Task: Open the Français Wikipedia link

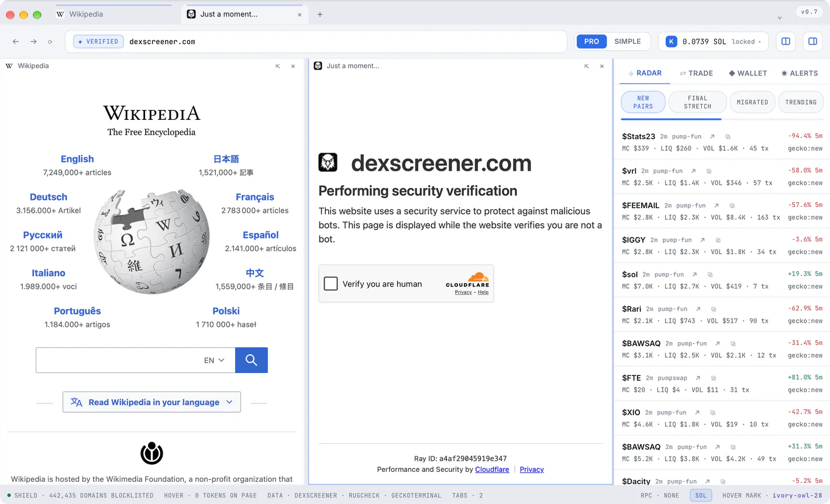Action: pos(255,197)
